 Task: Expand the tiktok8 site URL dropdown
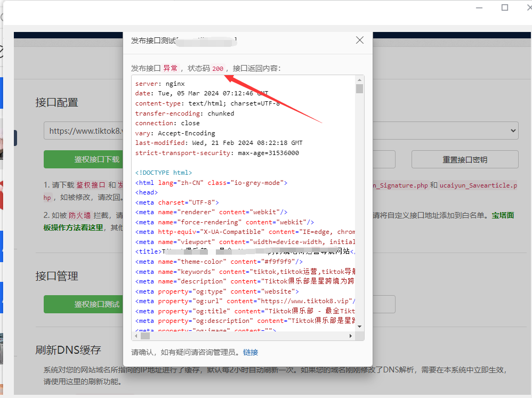(x=513, y=131)
